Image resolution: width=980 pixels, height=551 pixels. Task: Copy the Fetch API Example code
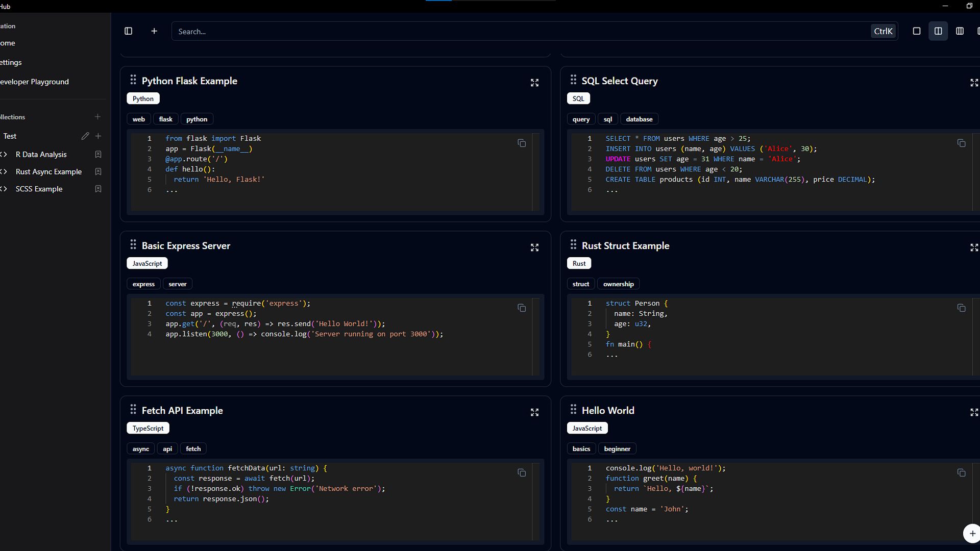[522, 473]
